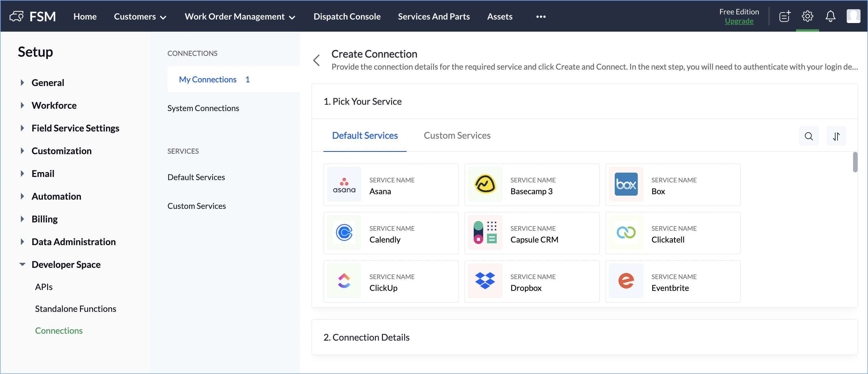This screenshot has width=868, height=374.
Task: Open the notifications bell
Action: pyautogui.click(x=830, y=16)
